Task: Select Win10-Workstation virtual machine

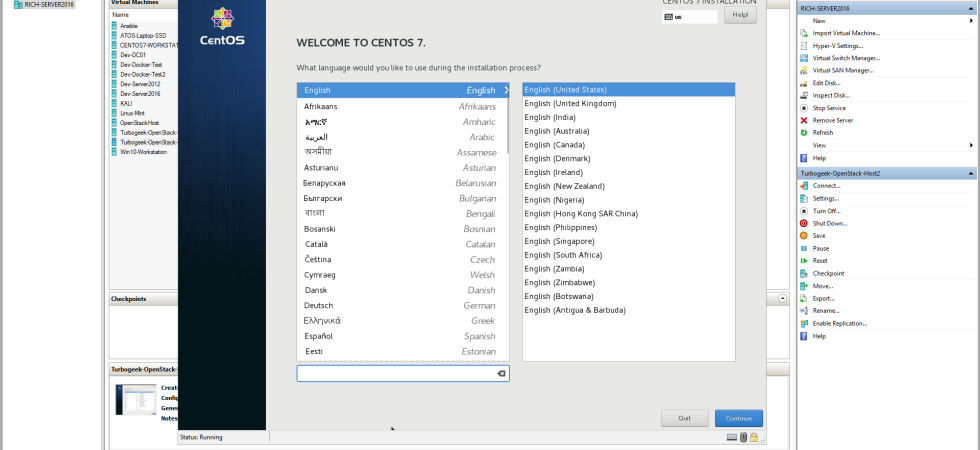Action: [143, 152]
